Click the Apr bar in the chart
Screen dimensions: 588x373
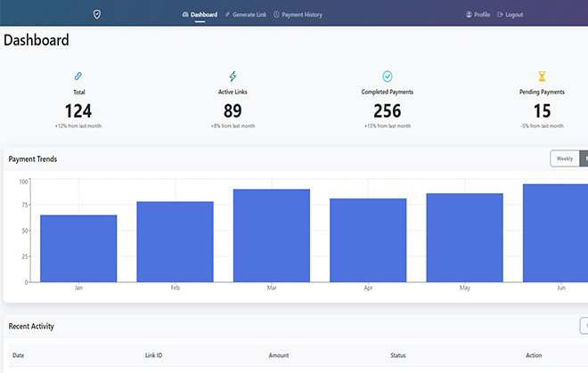point(368,240)
